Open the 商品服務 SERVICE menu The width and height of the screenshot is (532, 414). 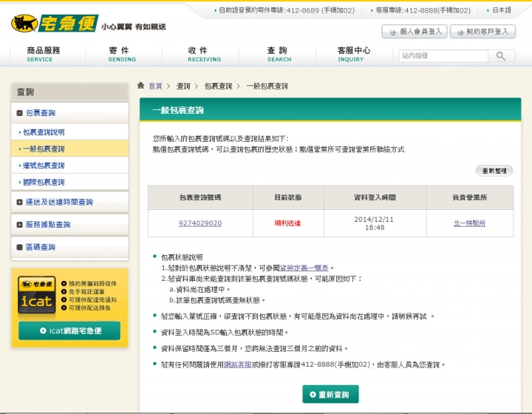point(44,54)
